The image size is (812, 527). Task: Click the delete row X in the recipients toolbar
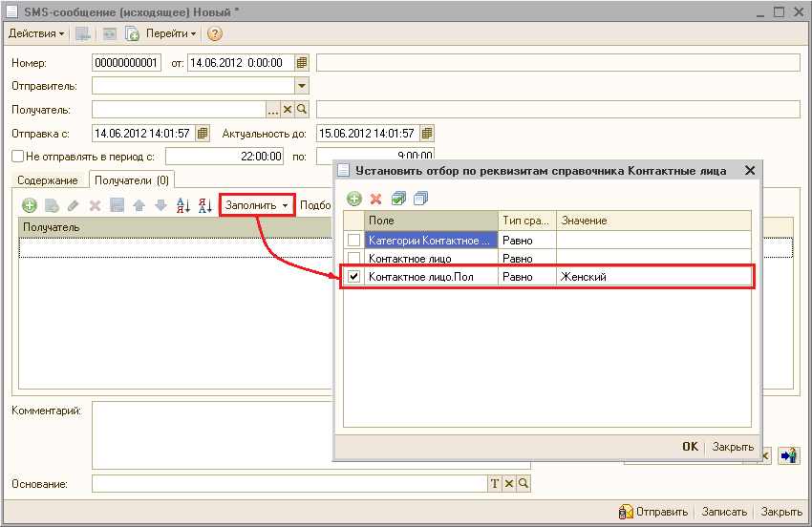[95, 205]
